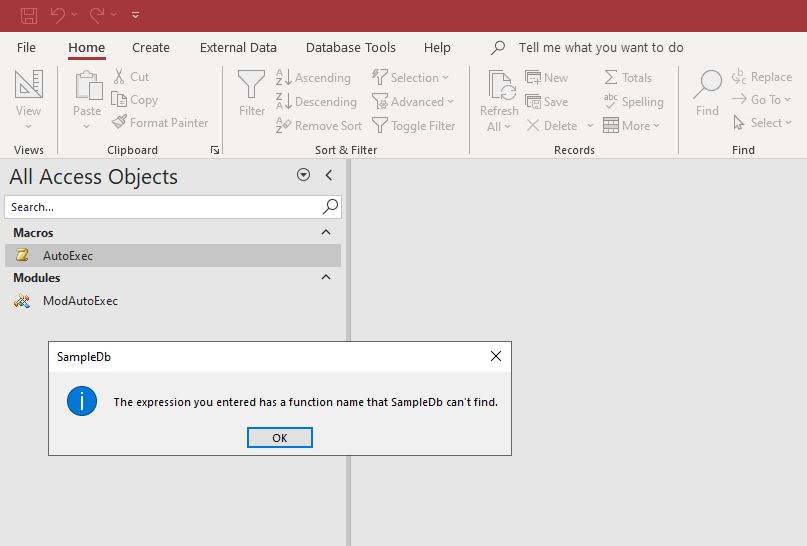
Task: Click OK in the SampleDb dialog
Action: coord(279,437)
